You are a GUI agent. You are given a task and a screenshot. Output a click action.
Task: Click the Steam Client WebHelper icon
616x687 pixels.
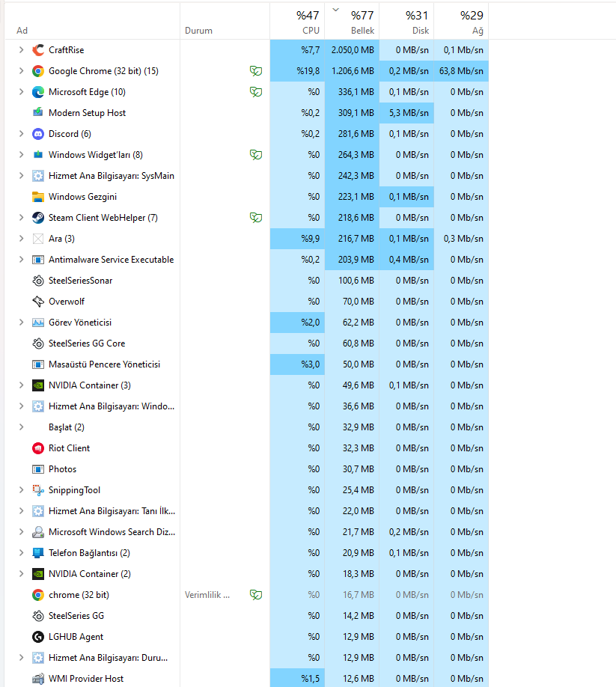click(38, 218)
